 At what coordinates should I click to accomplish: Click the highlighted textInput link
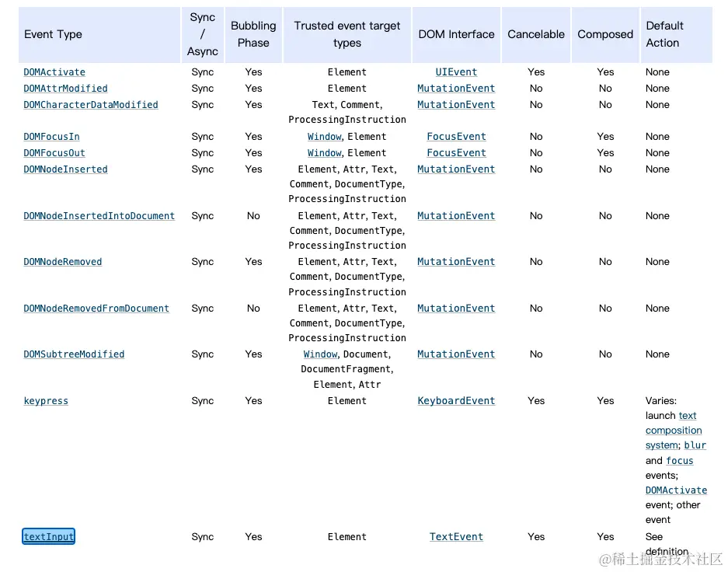(49, 537)
